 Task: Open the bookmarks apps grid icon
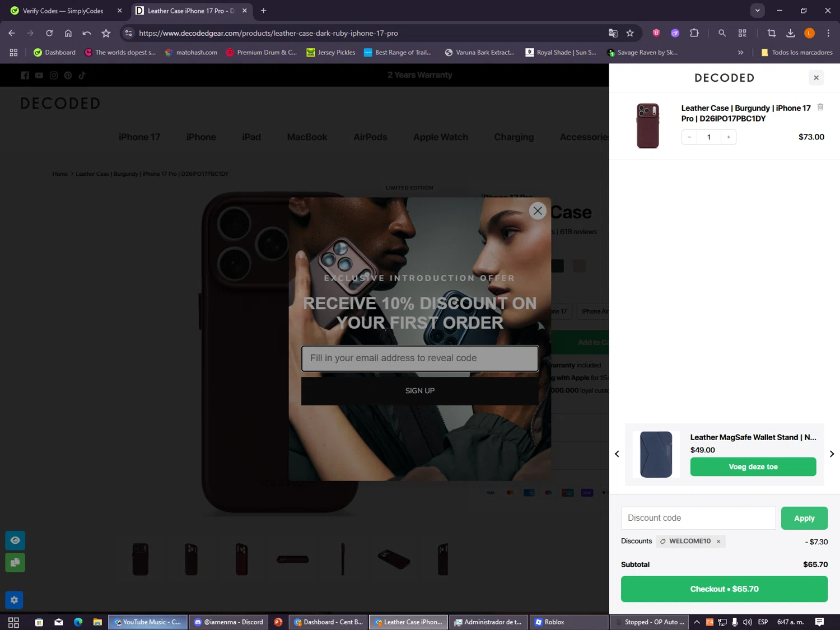point(13,52)
